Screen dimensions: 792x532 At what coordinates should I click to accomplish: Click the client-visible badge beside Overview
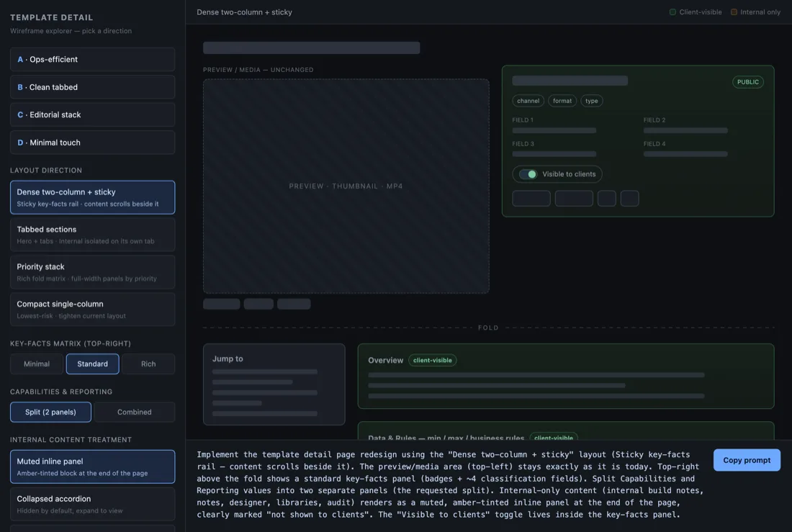pyautogui.click(x=433, y=360)
